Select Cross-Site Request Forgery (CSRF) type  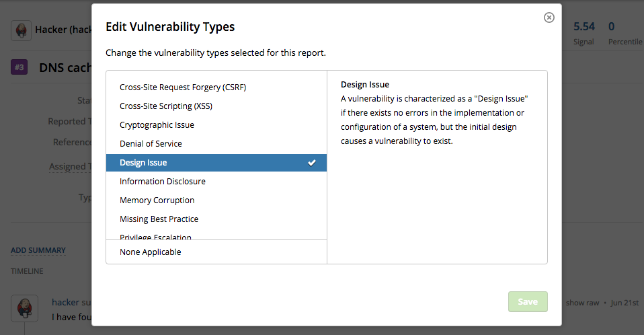pos(216,87)
